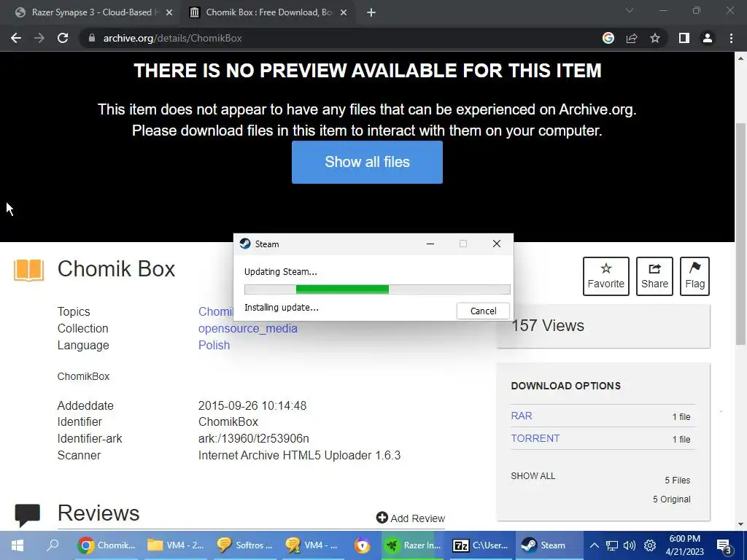Download the TORRENT file option

[x=535, y=438]
